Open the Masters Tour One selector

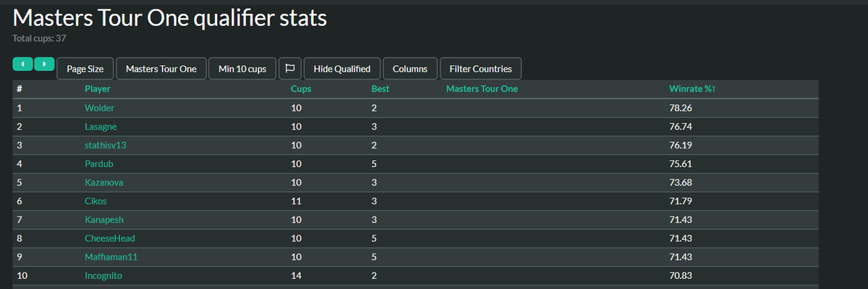point(161,69)
